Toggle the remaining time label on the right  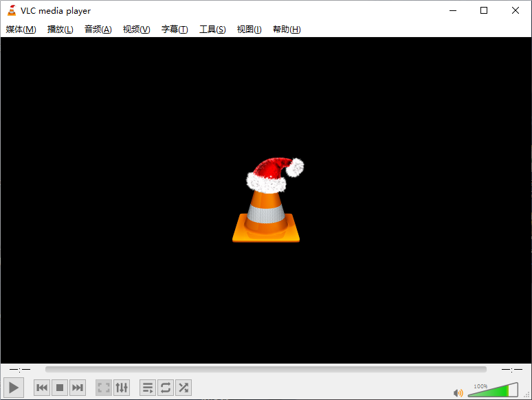tap(512, 369)
